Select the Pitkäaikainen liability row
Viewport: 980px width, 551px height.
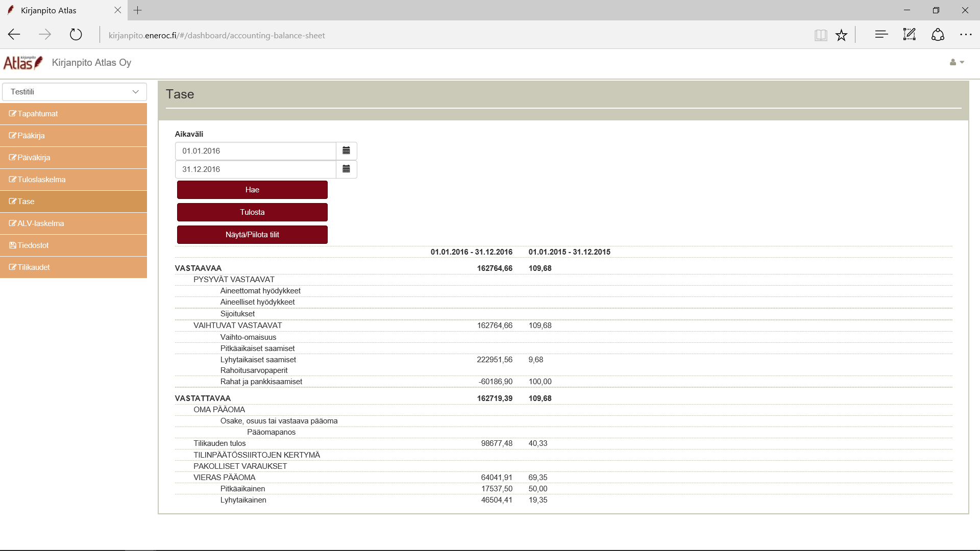(563, 489)
